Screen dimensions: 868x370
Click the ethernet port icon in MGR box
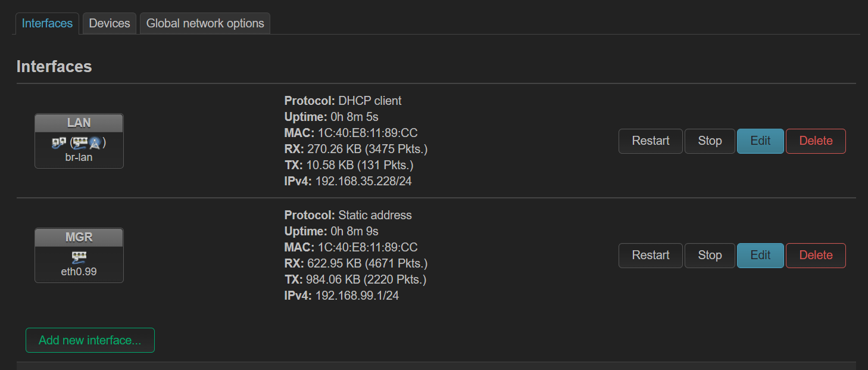[79, 257]
